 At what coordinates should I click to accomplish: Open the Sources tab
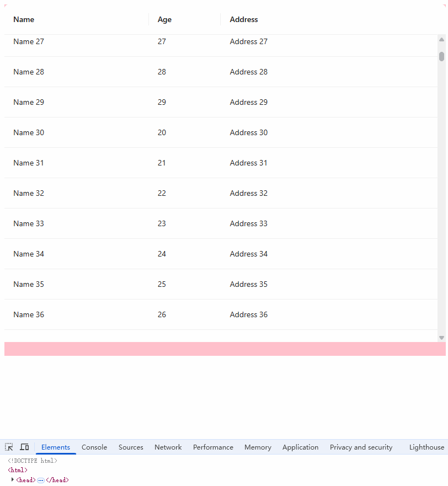click(x=131, y=447)
